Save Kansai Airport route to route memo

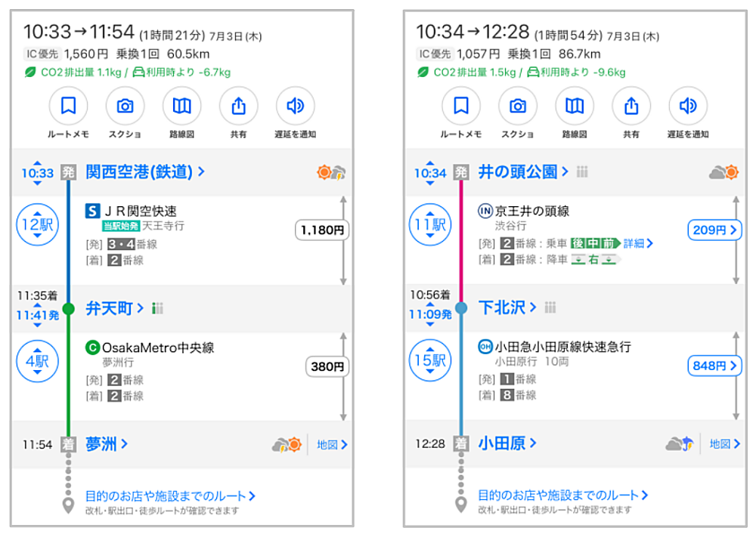coord(69,106)
